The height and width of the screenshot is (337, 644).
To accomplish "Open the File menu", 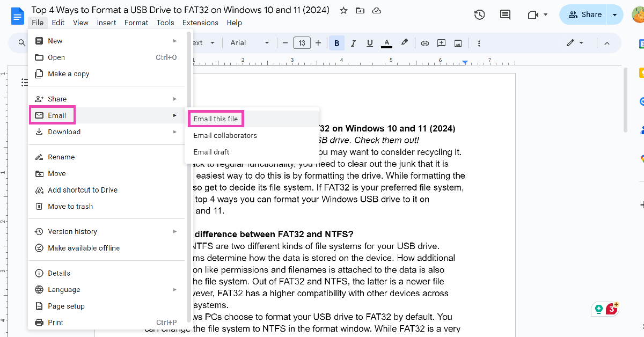I will [38, 23].
